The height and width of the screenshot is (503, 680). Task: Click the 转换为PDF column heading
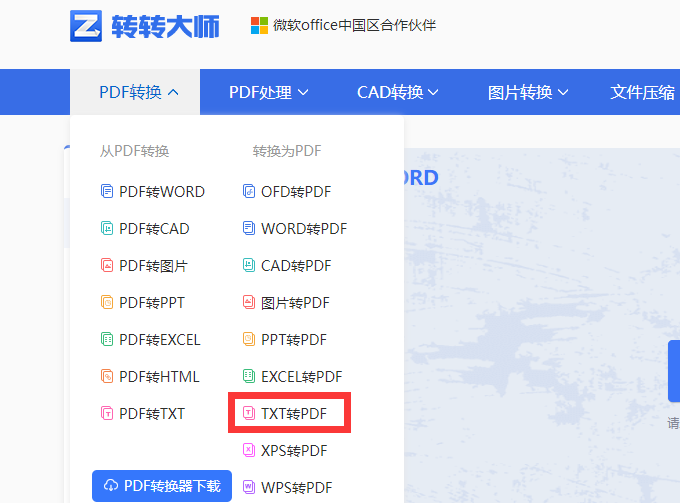pos(287,151)
